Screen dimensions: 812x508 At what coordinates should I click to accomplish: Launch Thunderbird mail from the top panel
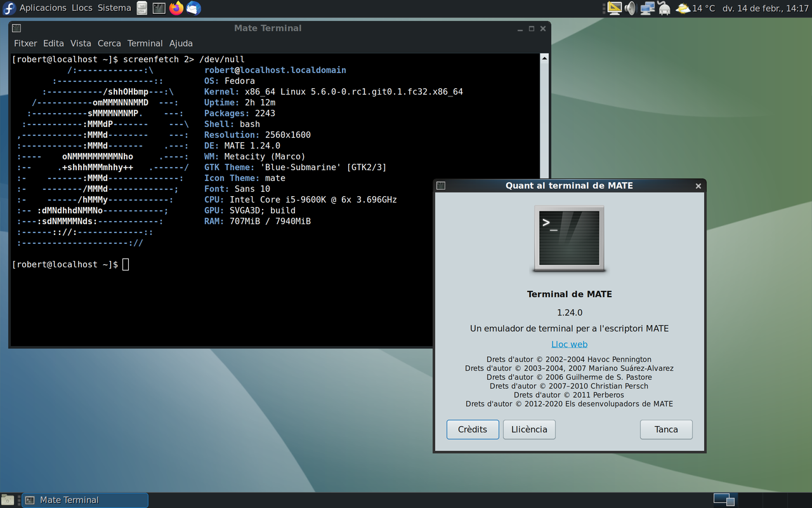pyautogui.click(x=193, y=8)
